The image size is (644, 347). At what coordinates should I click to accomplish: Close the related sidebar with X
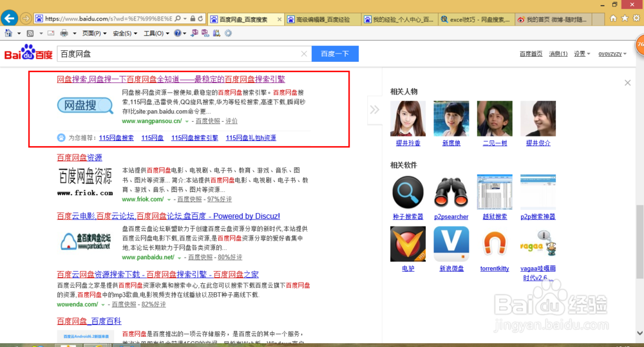click(x=627, y=83)
